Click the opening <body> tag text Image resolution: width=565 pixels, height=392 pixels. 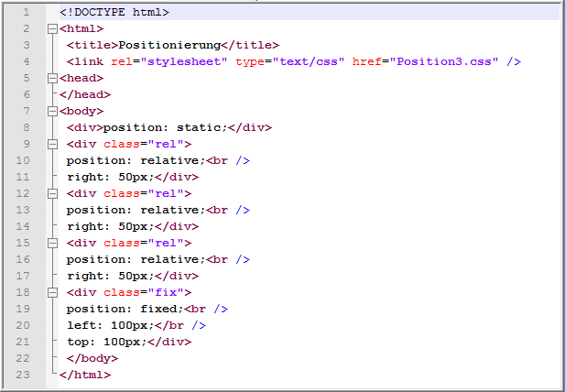(81, 112)
